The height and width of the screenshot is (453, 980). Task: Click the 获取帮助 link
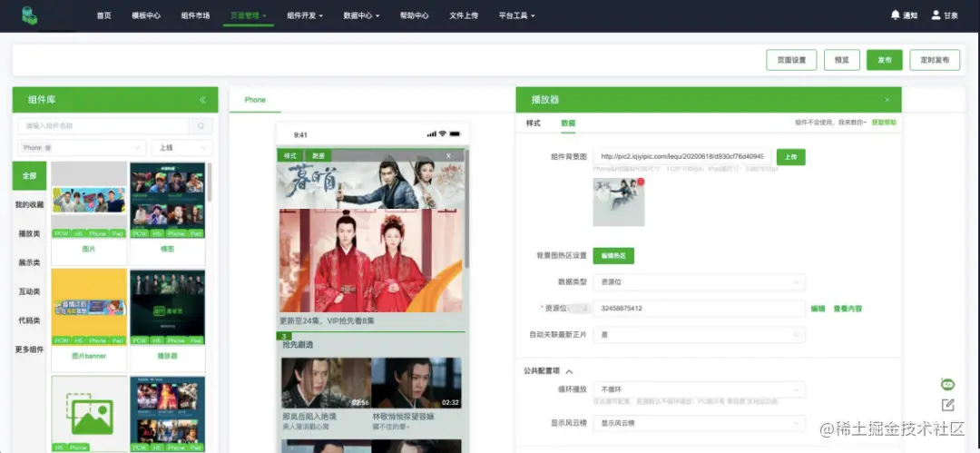pyautogui.click(x=884, y=123)
